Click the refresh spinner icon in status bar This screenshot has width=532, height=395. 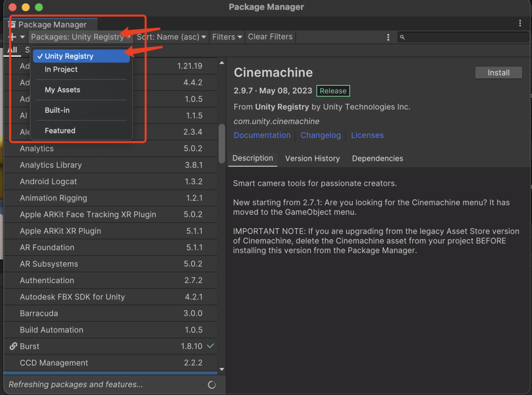[211, 385]
